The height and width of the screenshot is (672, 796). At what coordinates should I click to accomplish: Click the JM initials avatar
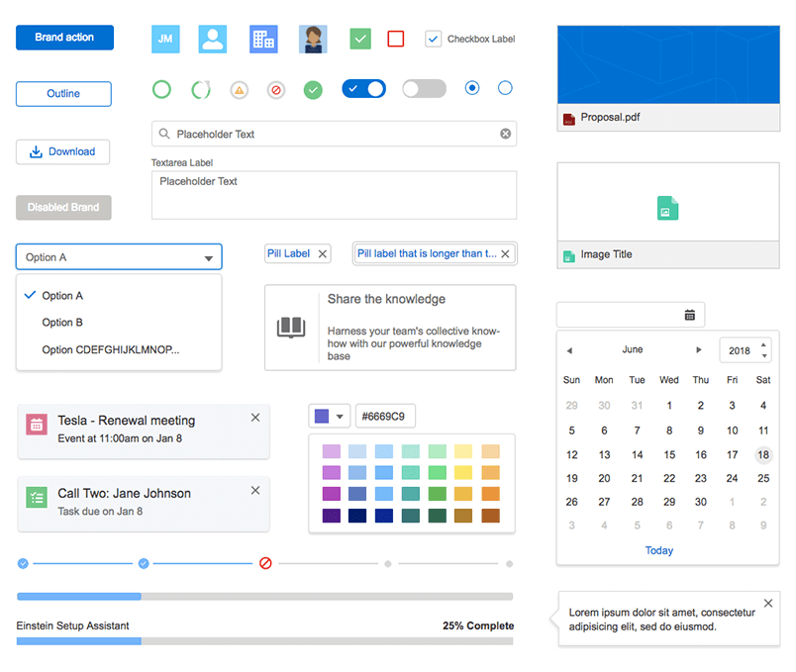click(x=165, y=39)
